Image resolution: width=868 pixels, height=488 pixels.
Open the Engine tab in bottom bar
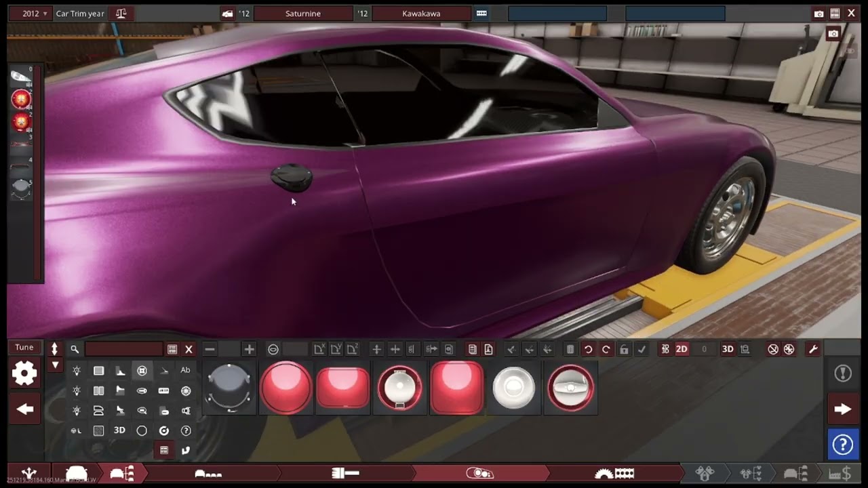tap(705, 472)
